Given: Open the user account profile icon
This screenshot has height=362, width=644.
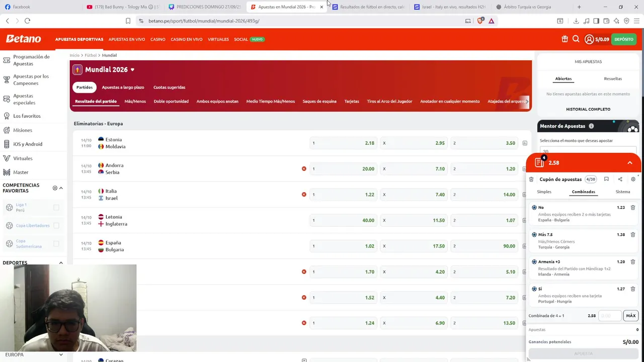Looking at the screenshot, I should (x=589, y=39).
